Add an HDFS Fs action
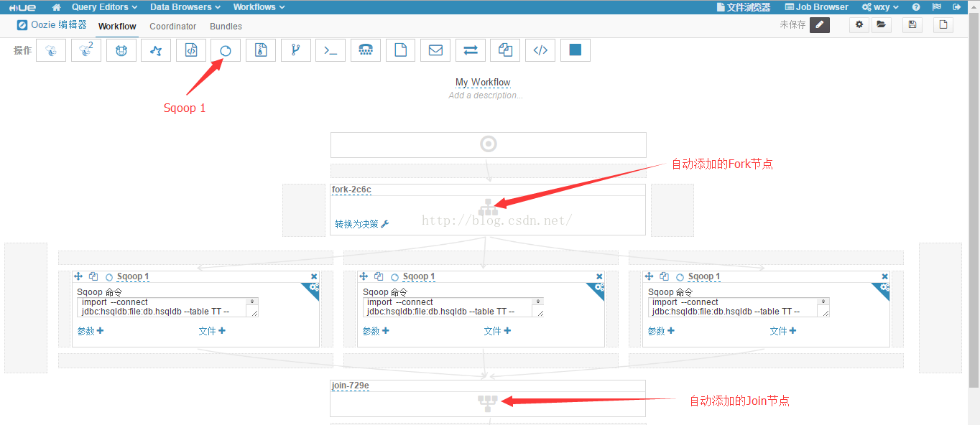Screen dimensions: 980x425 click(x=401, y=50)
